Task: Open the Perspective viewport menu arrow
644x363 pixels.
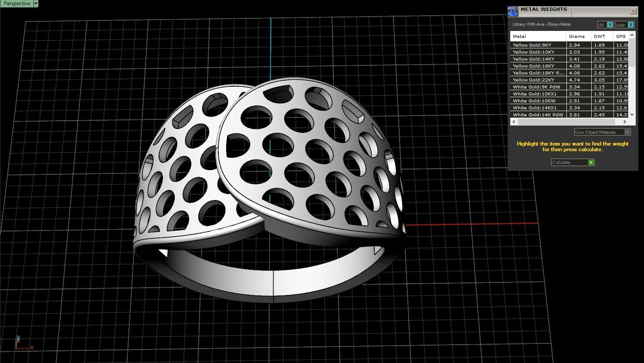Action: tap(36, 3)
